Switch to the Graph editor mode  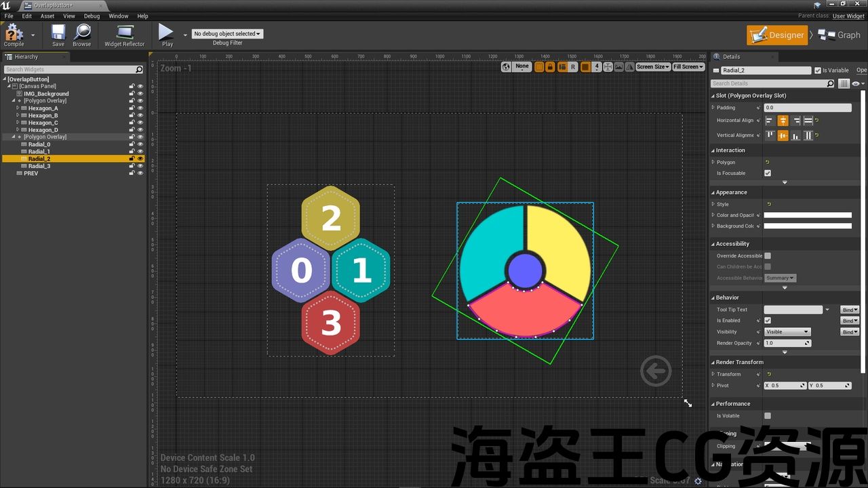(839, 35)
